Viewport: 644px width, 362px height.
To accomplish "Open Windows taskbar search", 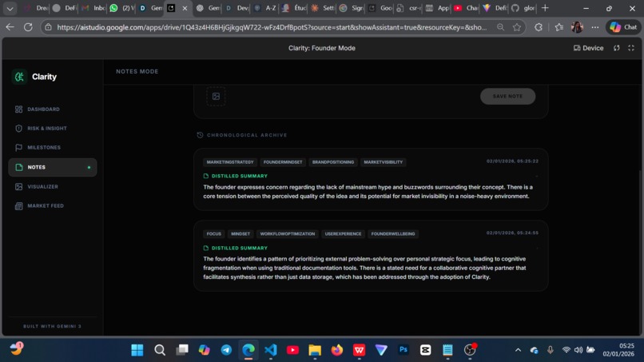I will pyautogui.click(x=160, y=350).
